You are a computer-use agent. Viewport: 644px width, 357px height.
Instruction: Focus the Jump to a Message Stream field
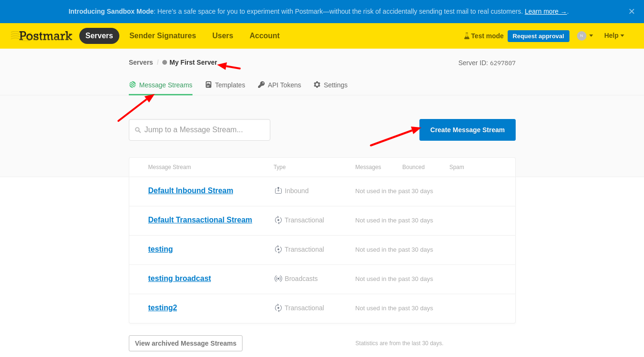pos(200,130)
